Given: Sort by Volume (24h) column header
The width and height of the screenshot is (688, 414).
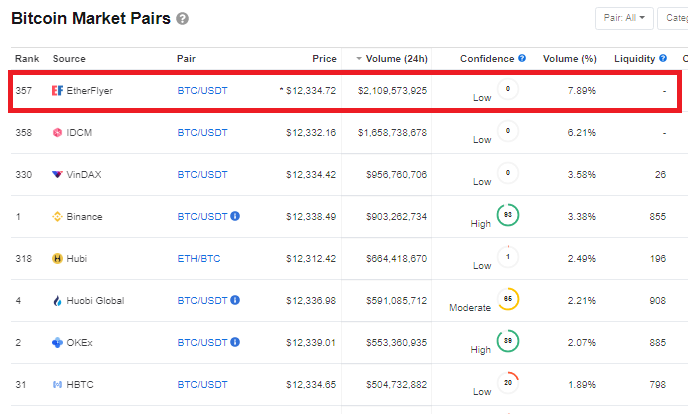Looking at the screenshot, I should pyautogui.click(x=392, y=58).
